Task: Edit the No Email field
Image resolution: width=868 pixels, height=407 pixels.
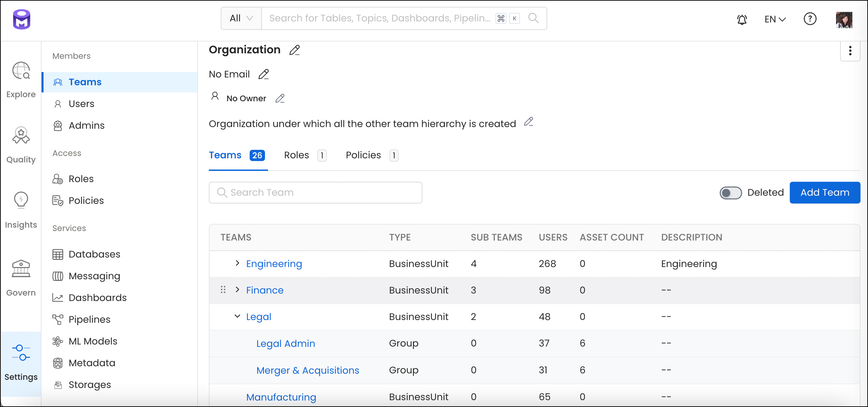Action: click(x=263, y=74)
